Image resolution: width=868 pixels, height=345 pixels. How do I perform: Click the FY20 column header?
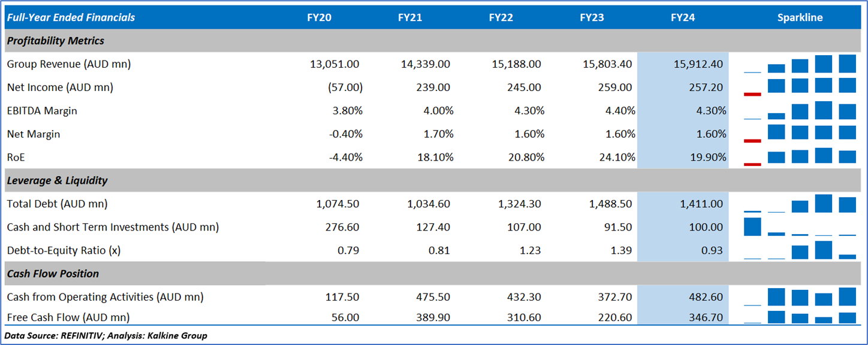coord(319,17)
